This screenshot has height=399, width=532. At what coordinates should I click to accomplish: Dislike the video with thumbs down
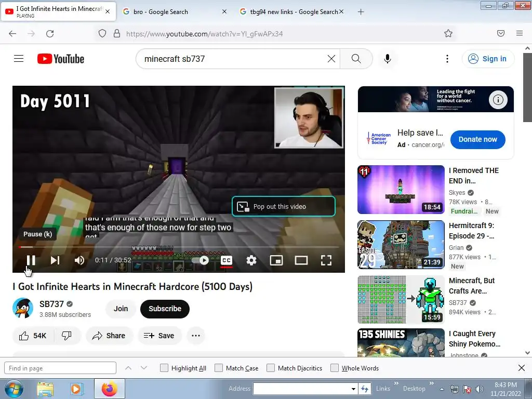tap(67, 336)
